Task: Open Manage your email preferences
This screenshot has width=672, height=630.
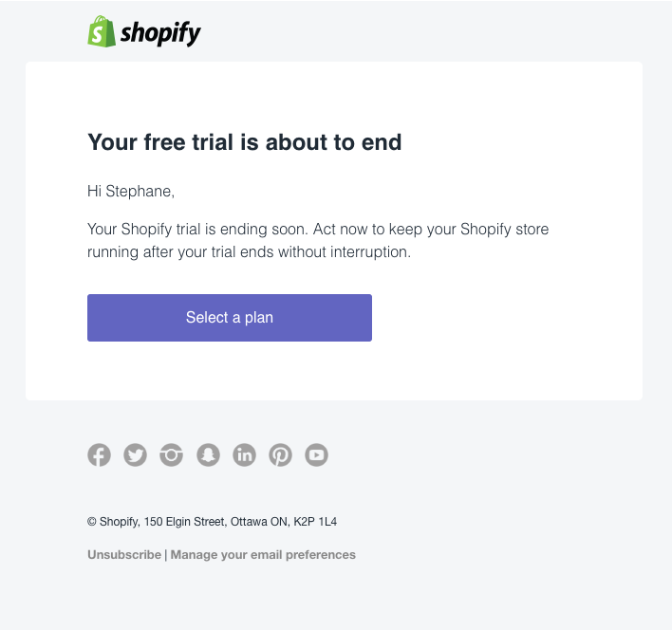Action: tap(263, 554)
